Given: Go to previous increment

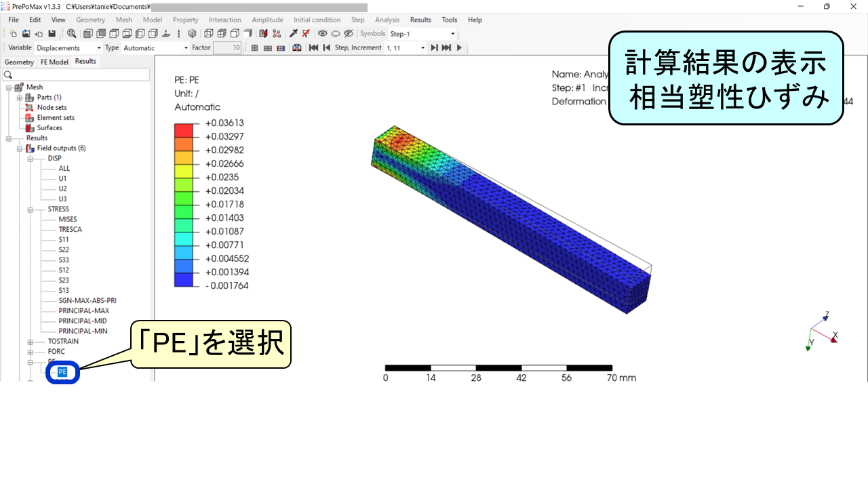Looking at the screenshot, I should [x=327, y=48].
